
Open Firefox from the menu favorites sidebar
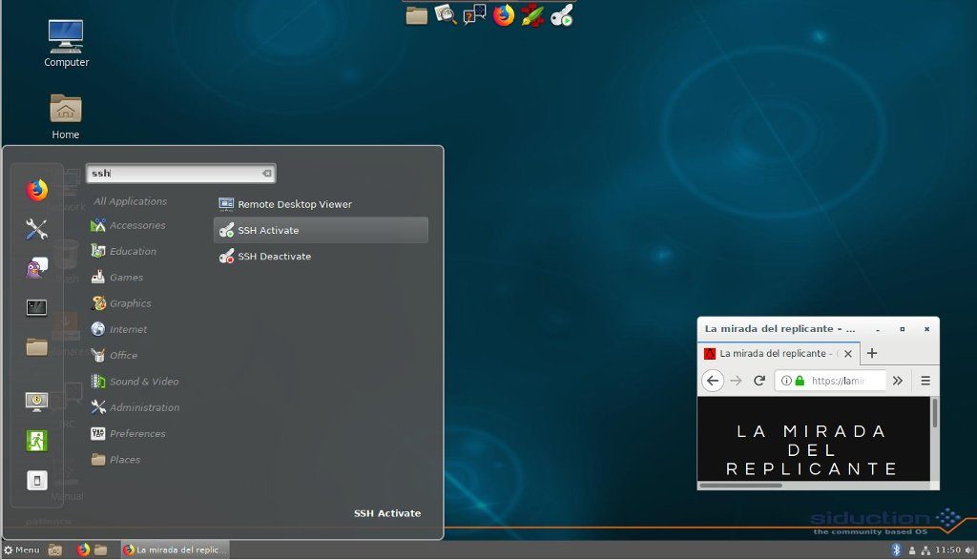37,190
